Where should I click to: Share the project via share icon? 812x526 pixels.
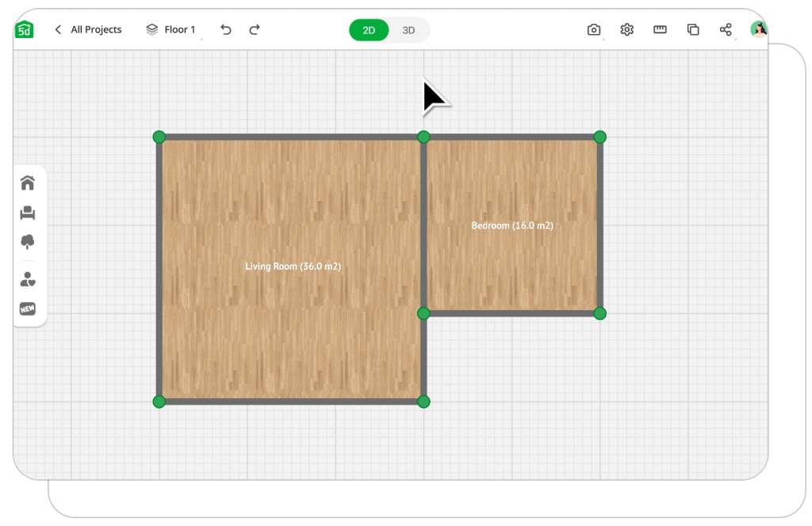pyautogui.click(x=726, y=30)
